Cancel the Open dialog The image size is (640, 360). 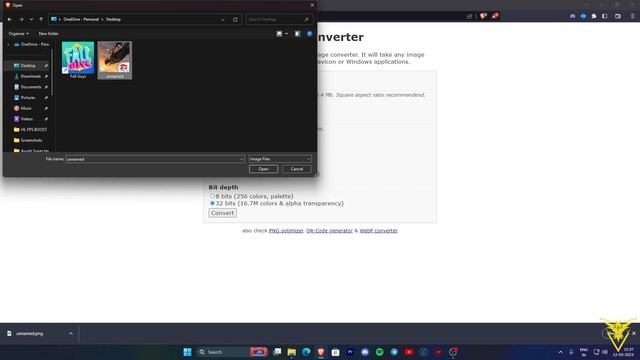coord(297,169)
